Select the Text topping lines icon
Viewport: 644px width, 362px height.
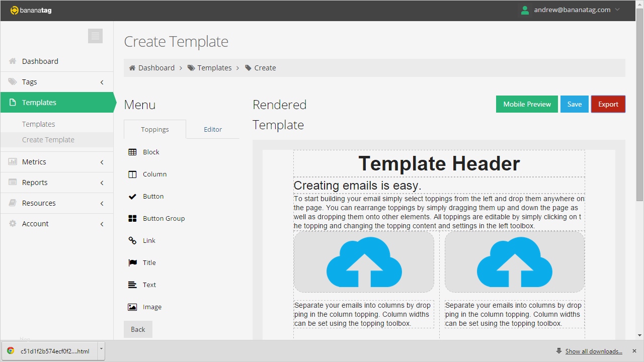click(x=132, y=285)
